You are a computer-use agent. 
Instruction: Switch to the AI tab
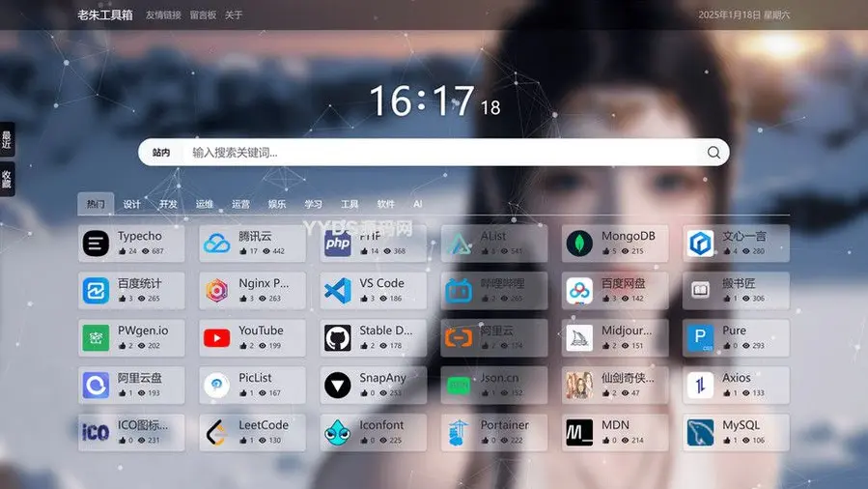pos(418,204)
